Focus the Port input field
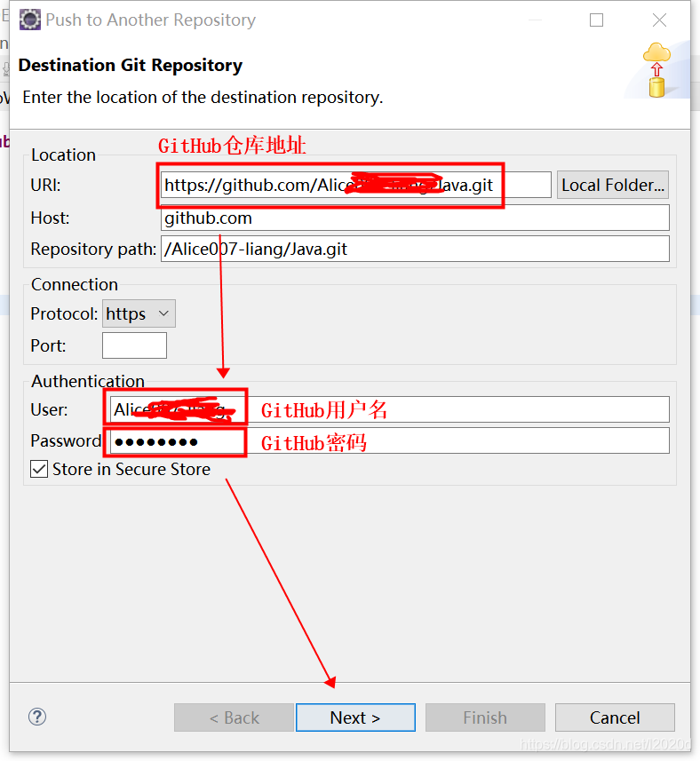 [x=134, y=345]
